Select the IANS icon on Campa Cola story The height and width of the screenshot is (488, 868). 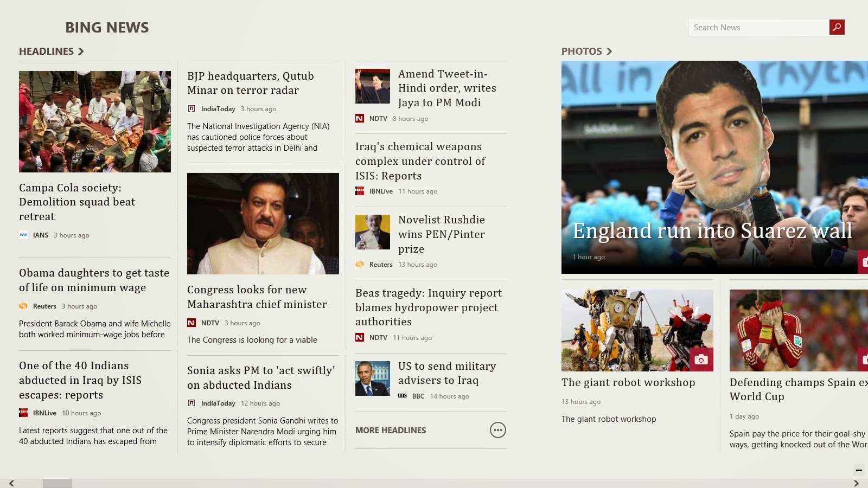pyautogui.click(x=23, y=235)
